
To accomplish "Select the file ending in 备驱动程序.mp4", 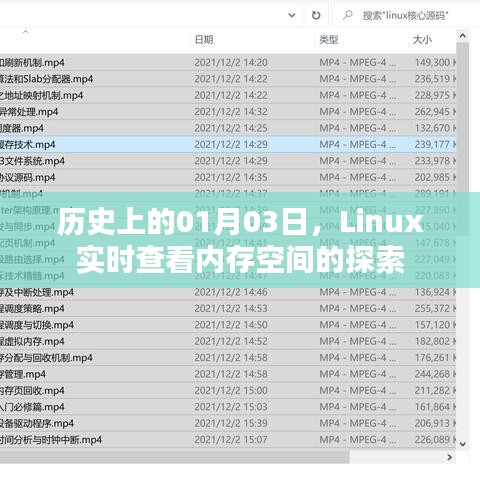I will [x=37, y=423].
